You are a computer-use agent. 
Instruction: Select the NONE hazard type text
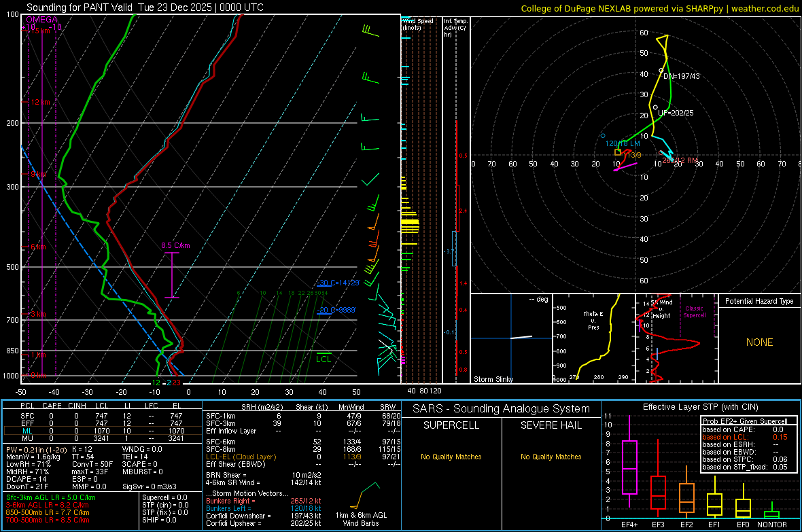(x=760, y=342)
